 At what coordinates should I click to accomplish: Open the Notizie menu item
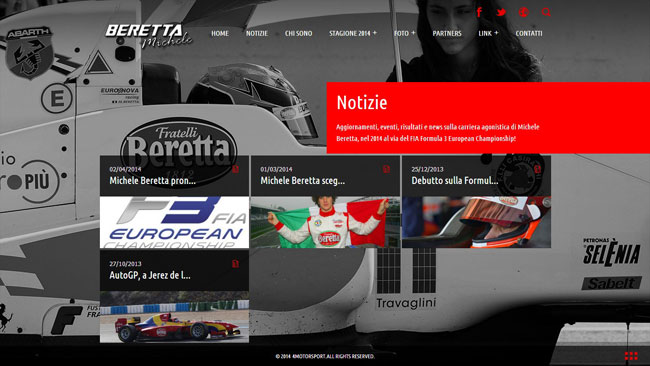(257, 33)
